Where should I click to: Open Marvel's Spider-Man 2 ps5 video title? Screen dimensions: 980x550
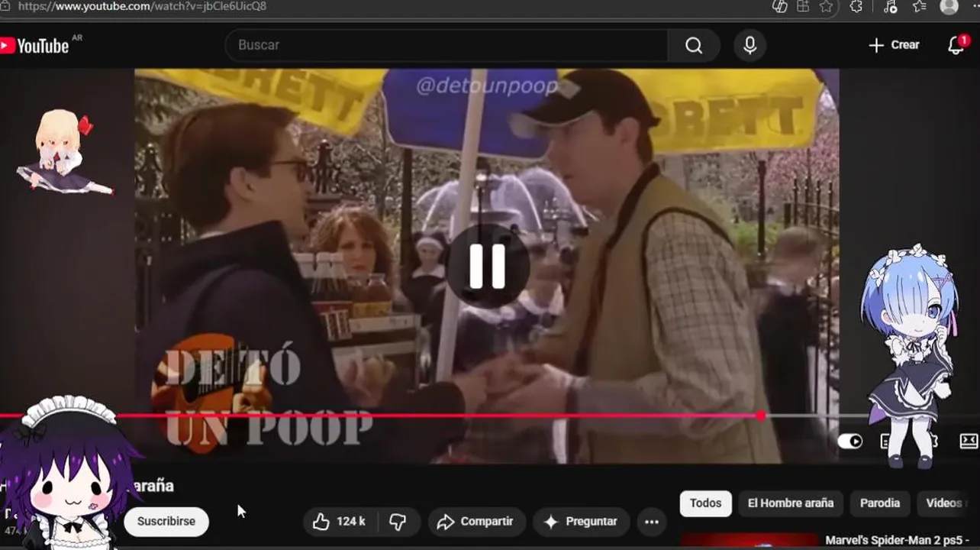pyautogui.click(x=897, y=541)
